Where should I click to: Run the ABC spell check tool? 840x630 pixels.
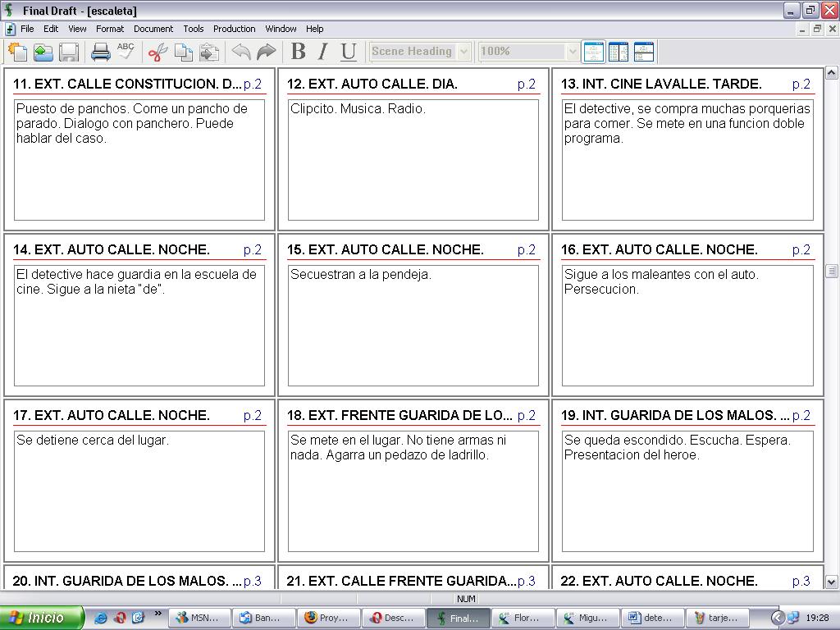pyautogui.click(x=126, y=52)
